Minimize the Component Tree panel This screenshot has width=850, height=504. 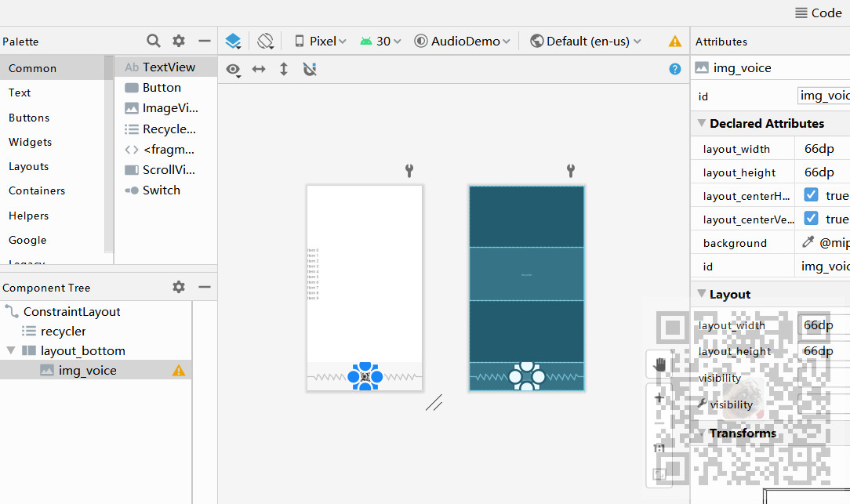point(205,287)
